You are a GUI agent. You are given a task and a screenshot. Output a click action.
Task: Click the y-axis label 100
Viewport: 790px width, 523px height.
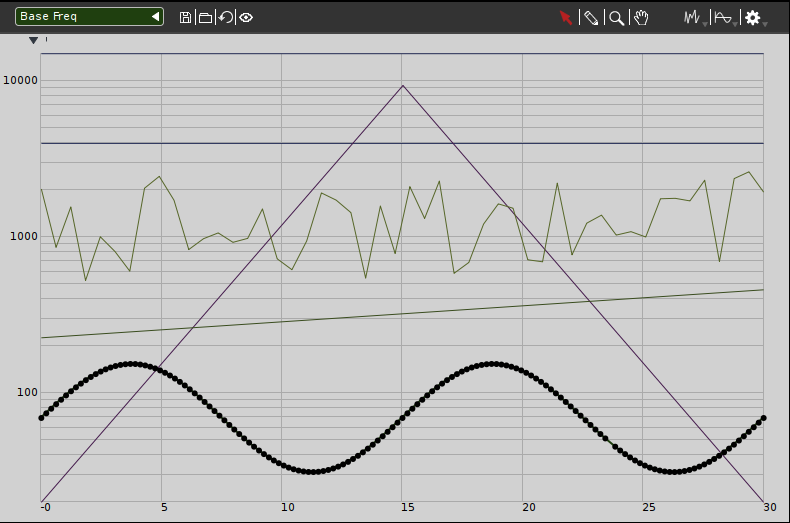(27, 392)
